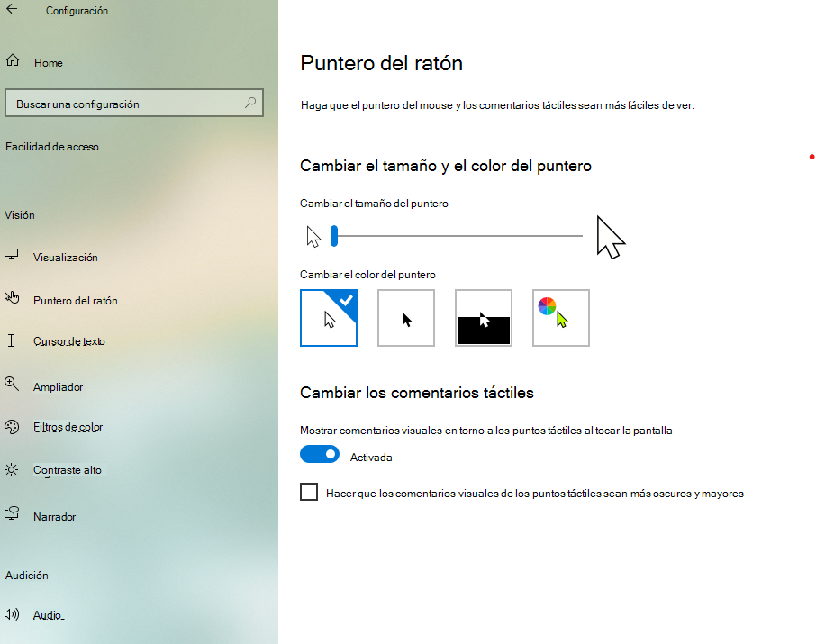Open Narrador settings
The width and height of the screenshot is (816, 644).
[x=55, y=516]
